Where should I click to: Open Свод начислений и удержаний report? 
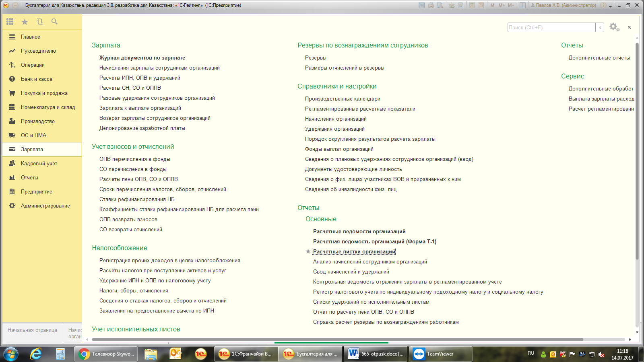(351, 271)
